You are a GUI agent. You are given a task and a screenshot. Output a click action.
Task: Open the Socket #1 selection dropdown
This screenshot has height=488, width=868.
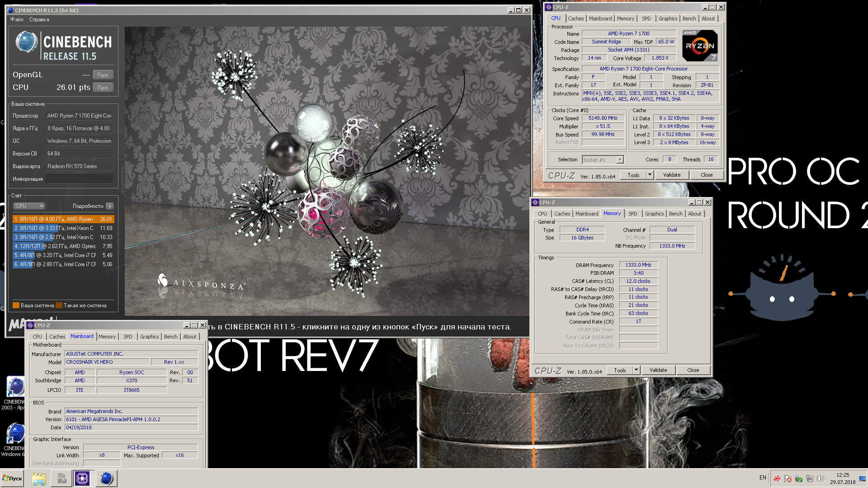click(603, 160)
